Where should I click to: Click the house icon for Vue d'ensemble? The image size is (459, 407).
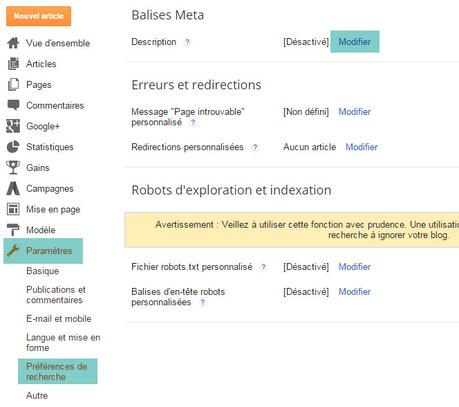[13, 43]
